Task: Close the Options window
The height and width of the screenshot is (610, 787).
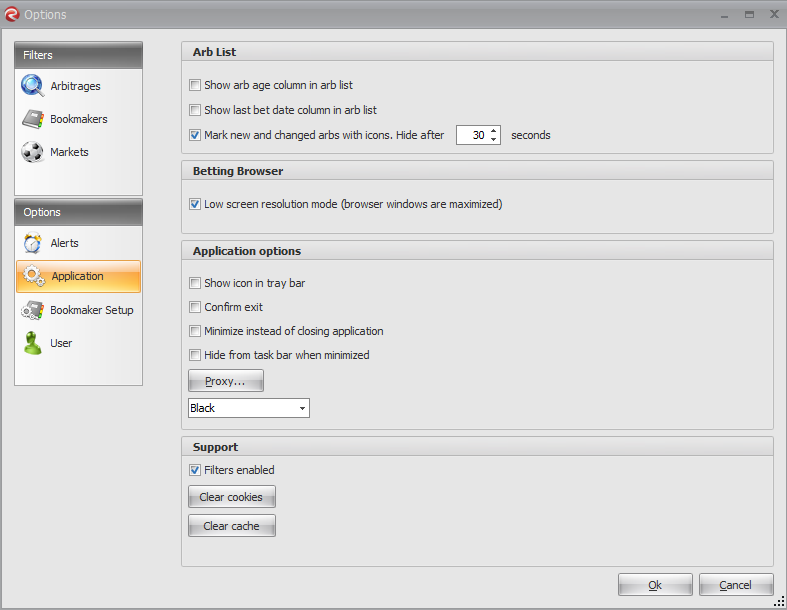Action: click(774, 14)
